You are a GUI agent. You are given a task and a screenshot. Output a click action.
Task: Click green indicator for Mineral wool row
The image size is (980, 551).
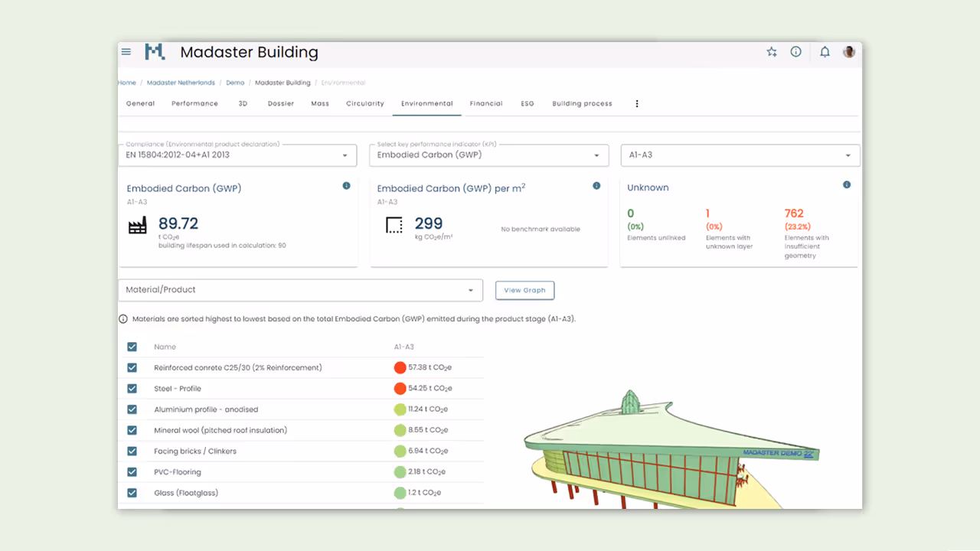click(x=400, y=430)
